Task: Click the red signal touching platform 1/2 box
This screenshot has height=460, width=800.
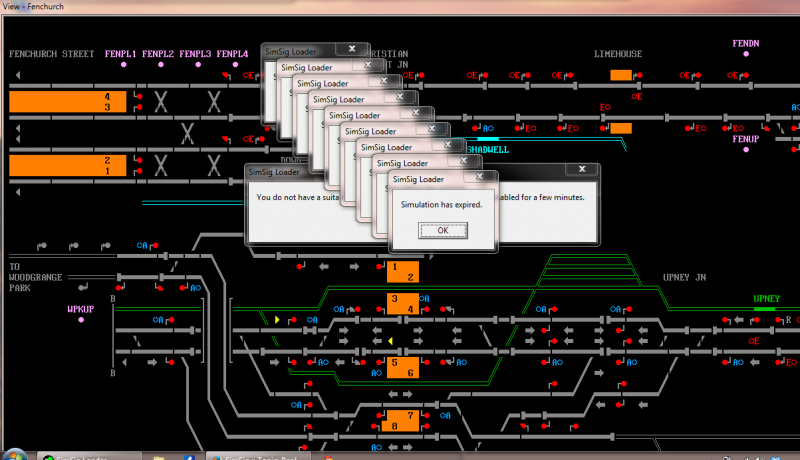Action: click(x=381, y=266)
